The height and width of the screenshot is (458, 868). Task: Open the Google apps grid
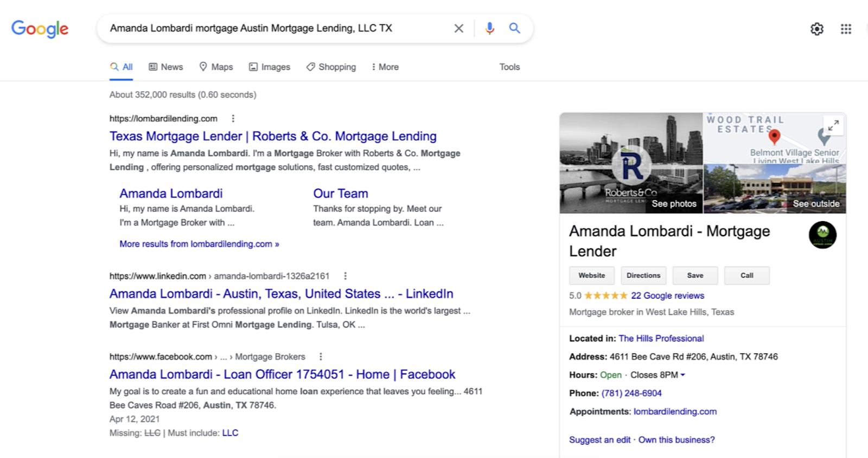(846, 29)
